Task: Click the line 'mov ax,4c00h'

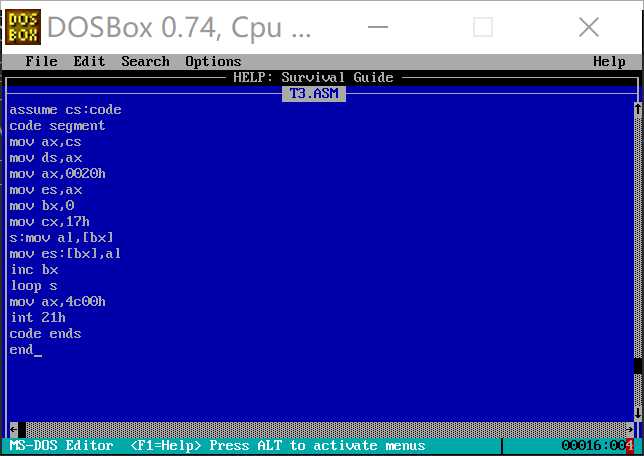Action: click(57, 302)
